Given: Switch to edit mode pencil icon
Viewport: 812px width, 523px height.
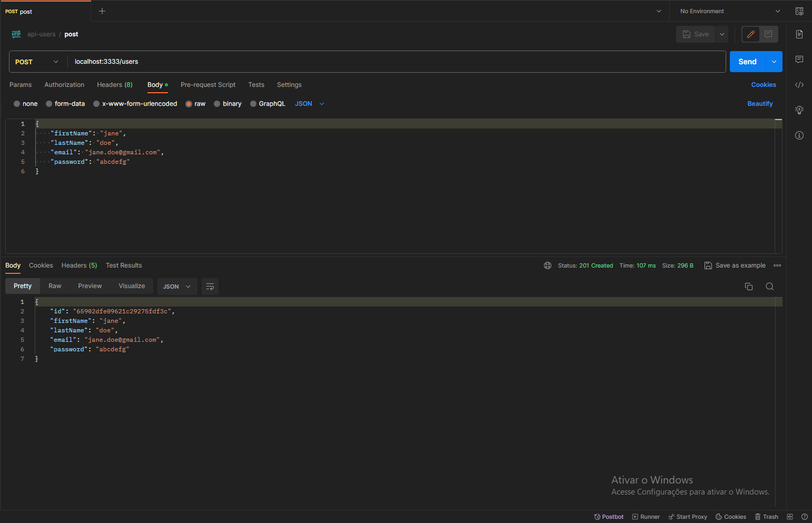Looking at the screenshot, I should pos(751,34).
